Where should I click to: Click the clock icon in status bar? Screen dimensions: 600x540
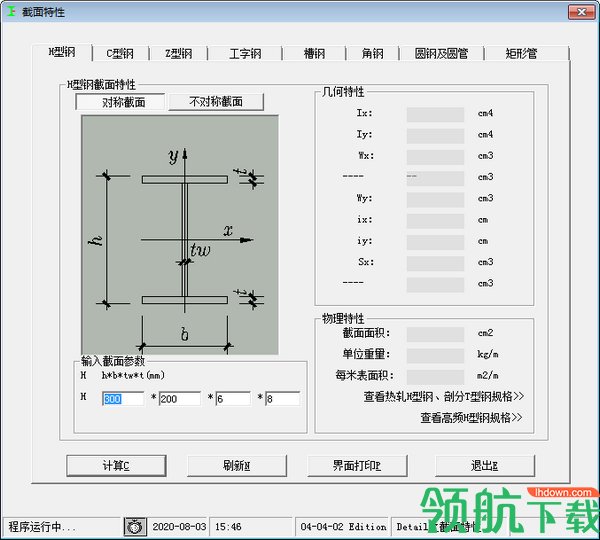(135, 527)
